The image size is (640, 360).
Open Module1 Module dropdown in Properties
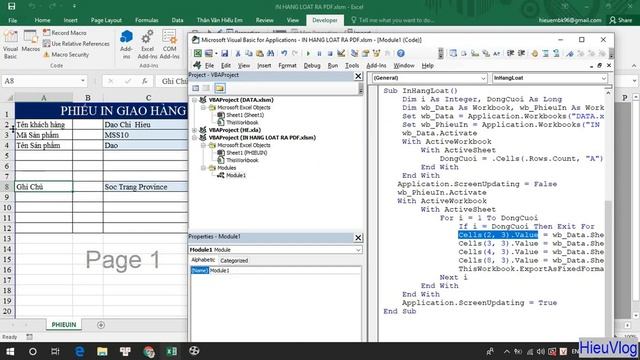[358, 250]
